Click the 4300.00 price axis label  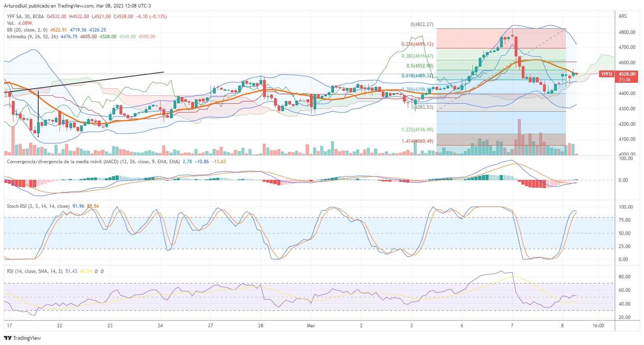pos(627,109)
